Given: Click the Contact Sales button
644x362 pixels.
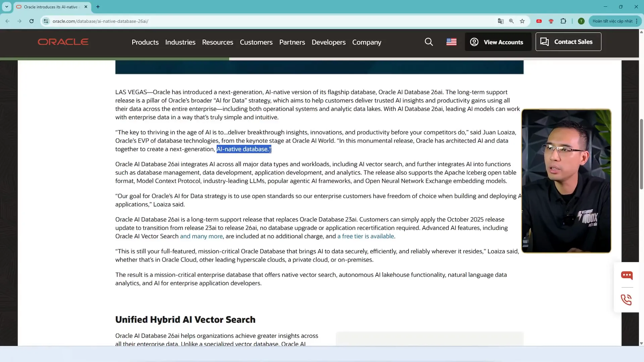Looking at the screenshot, I should 568,42.
